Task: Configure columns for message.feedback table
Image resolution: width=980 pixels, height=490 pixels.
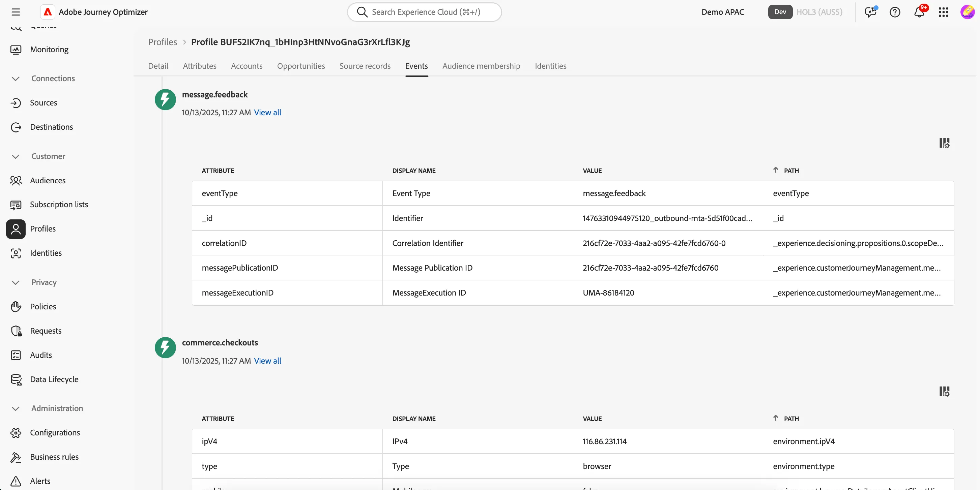Action: (944, 143)
